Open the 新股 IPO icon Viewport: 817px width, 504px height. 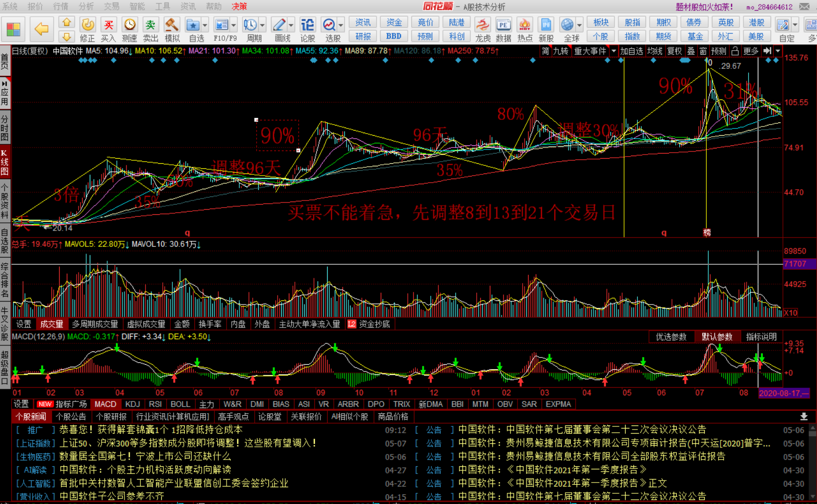coord(546,30)
